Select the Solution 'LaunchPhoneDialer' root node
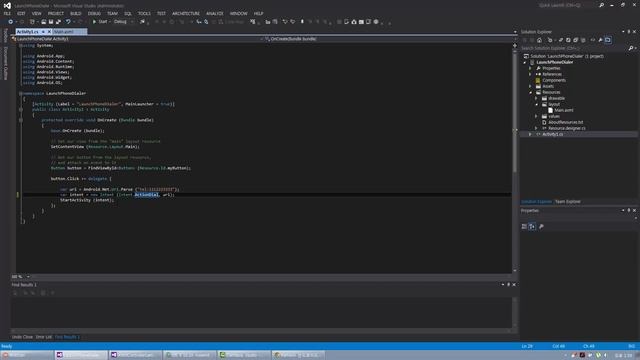This screenshot has width=640, height=360. pyautogui.click(x=567, y=56)
